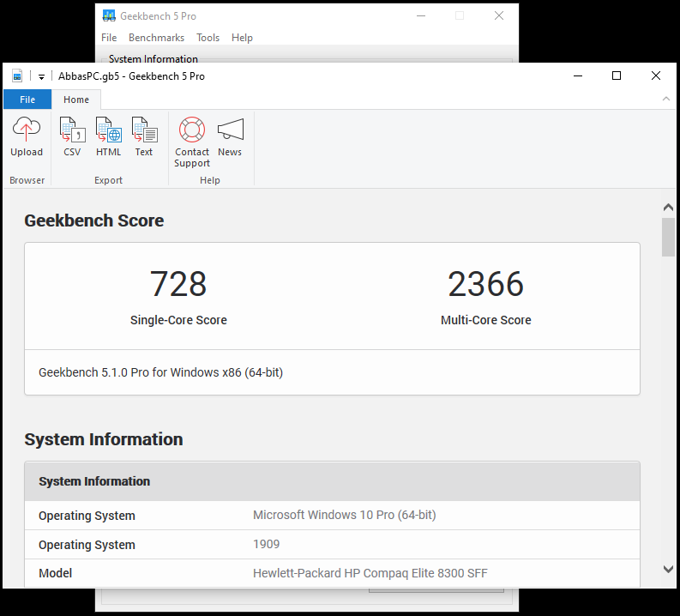Image resolution: width=680 pixels, height=616 pixels.
Task: Click the Geekbench Score heading
Action: [x=94, y=220]
